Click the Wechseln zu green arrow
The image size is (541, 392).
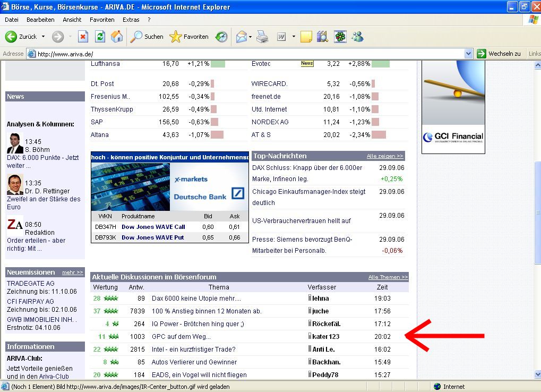pos(482,54)
